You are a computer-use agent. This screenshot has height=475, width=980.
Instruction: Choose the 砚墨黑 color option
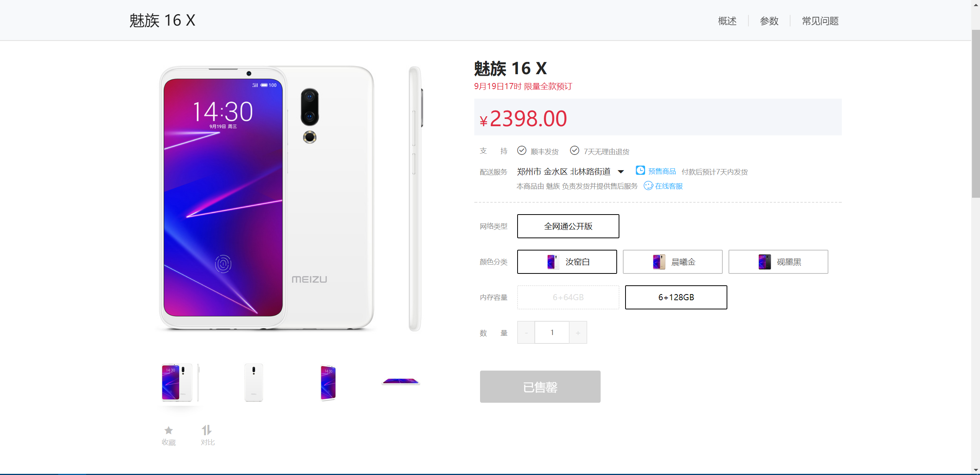[778, 262]
